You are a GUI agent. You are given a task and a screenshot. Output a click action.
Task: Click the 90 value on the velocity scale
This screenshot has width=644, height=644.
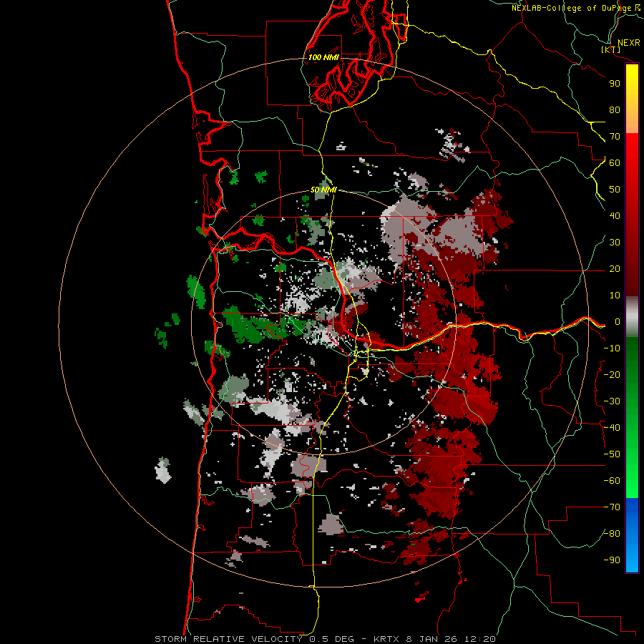[615, 84]
